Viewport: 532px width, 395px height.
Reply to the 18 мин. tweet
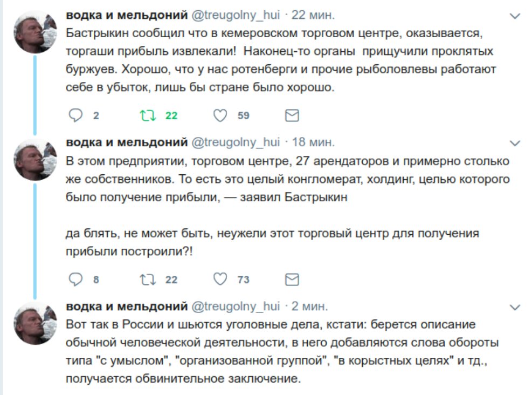[x=75, y=279]
